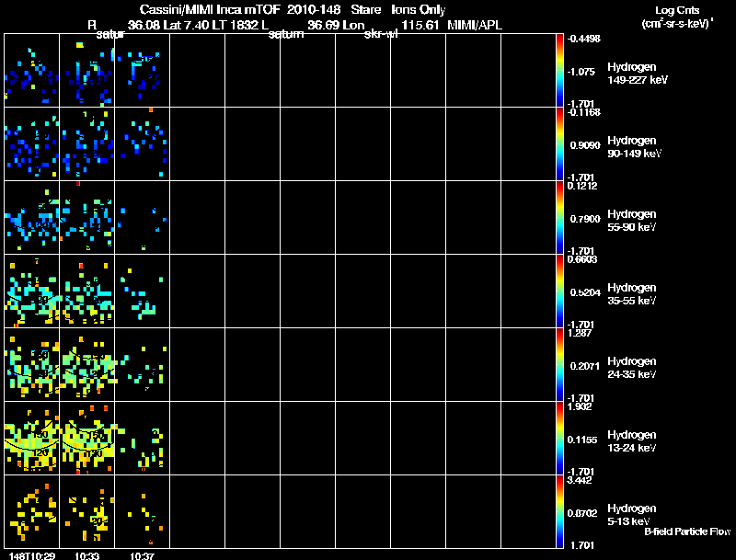Click the 'Hydrogen 5-13 keV' label
The width and height of the screenshot is (736, 560).
632,515
